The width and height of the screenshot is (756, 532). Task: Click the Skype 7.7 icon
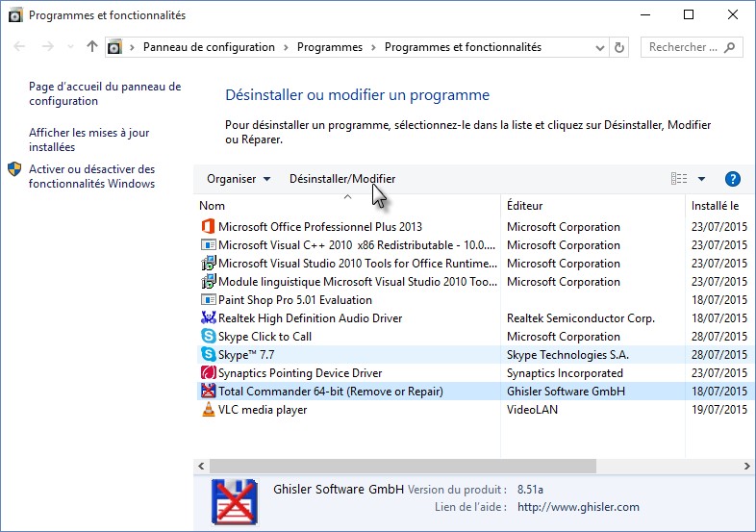(209, 355)
